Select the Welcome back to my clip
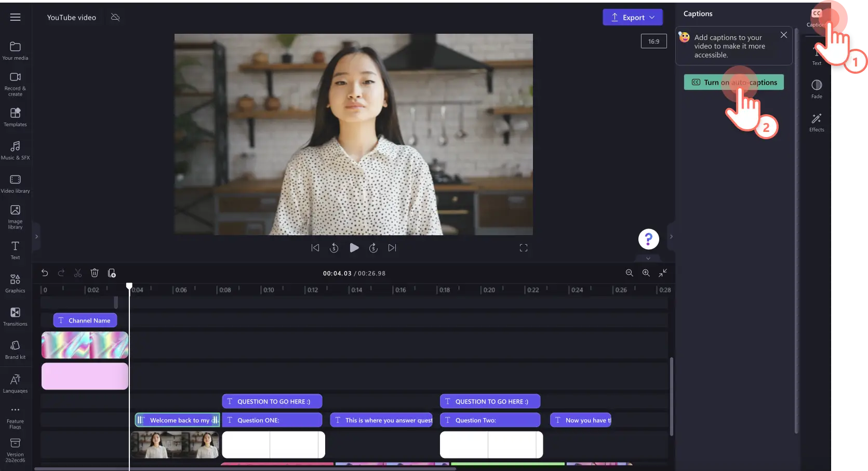The image size is (868, 471). point(177,420)
